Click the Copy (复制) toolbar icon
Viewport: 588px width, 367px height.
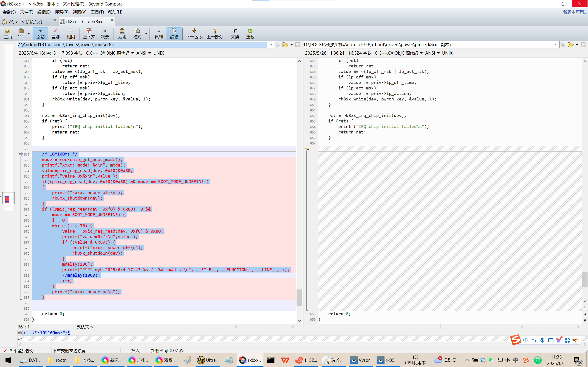tap(158, 33)
